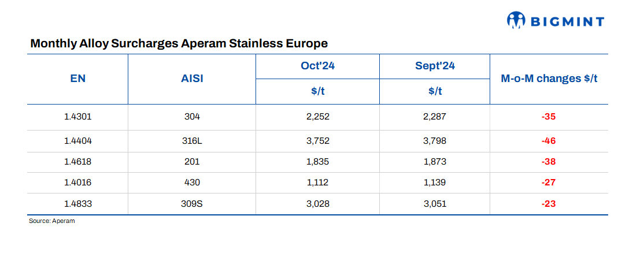
Task: Select the table title 'Monthly Alloy Surcharges Aperam Stainless Europe'
Action: coord(179,43)
